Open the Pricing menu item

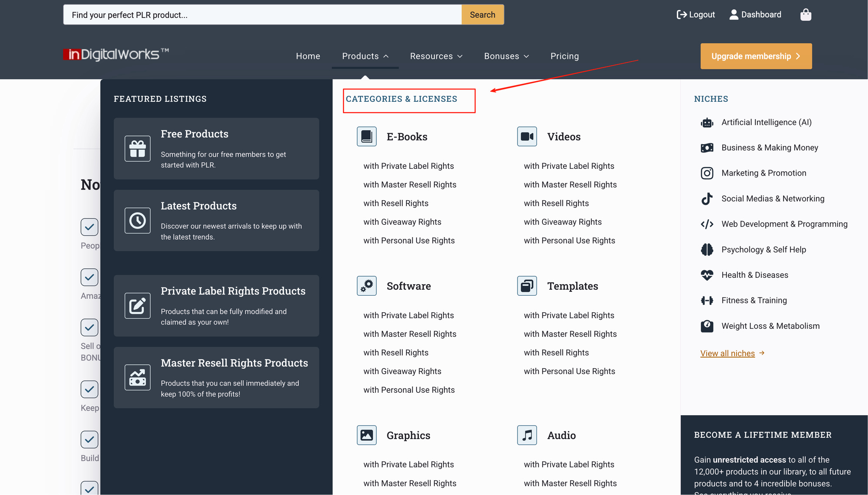(564, 56)
